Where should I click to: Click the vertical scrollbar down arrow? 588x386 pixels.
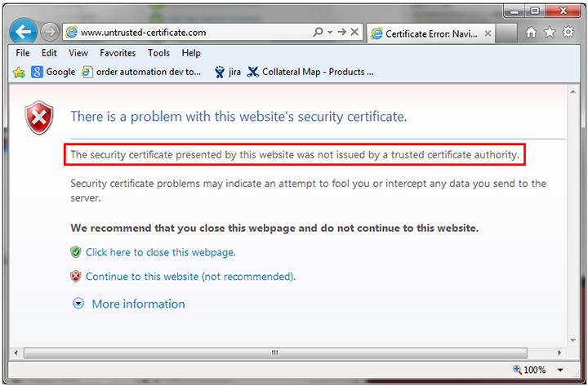click(573, 340)
